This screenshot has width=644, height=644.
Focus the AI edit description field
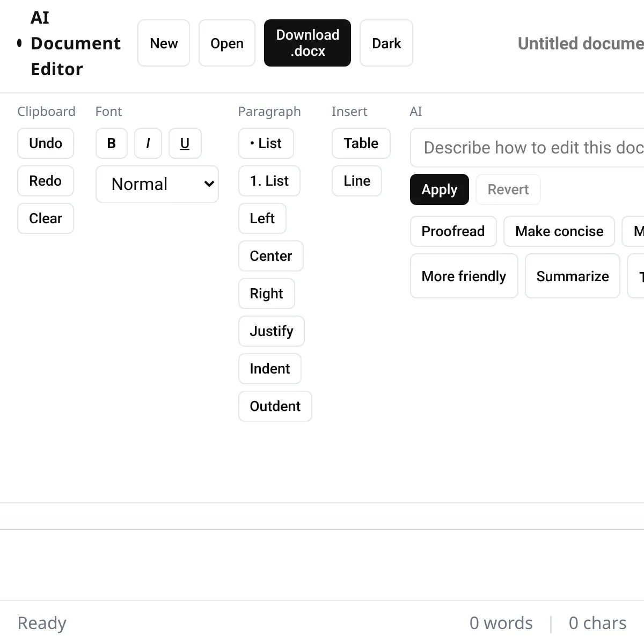tap(528, 148)
